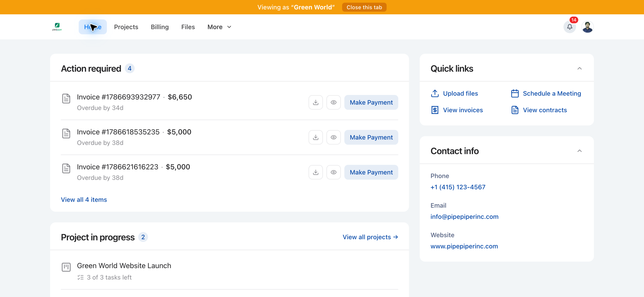
Task: Go to the Projects tab
Action: [126, 27]
